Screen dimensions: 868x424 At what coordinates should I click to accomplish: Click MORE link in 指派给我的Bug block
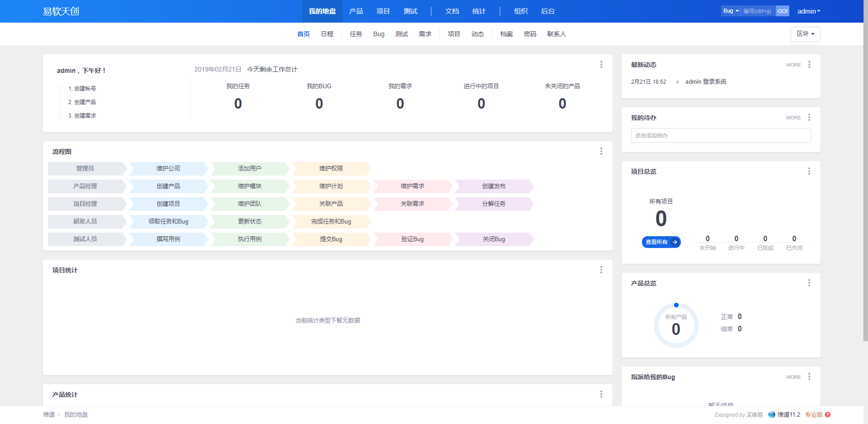click(x=793, y=377)
